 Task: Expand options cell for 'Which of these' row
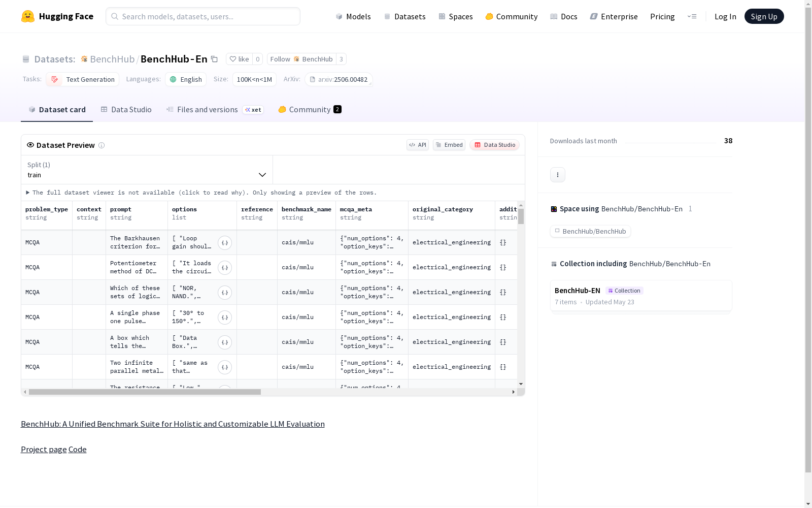click(225, 293)
